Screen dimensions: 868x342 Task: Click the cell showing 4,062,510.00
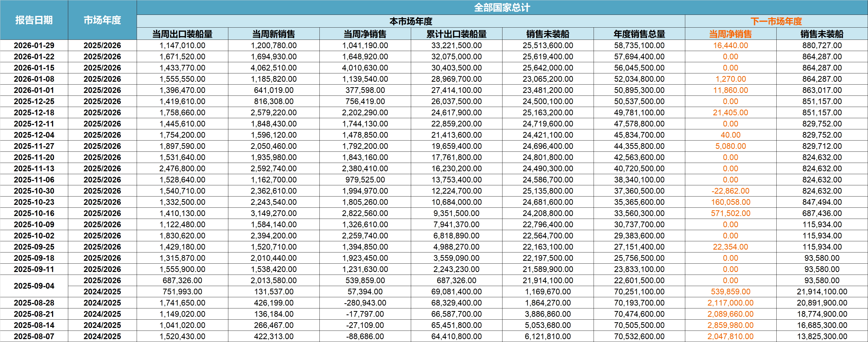(x=274, y=68)
